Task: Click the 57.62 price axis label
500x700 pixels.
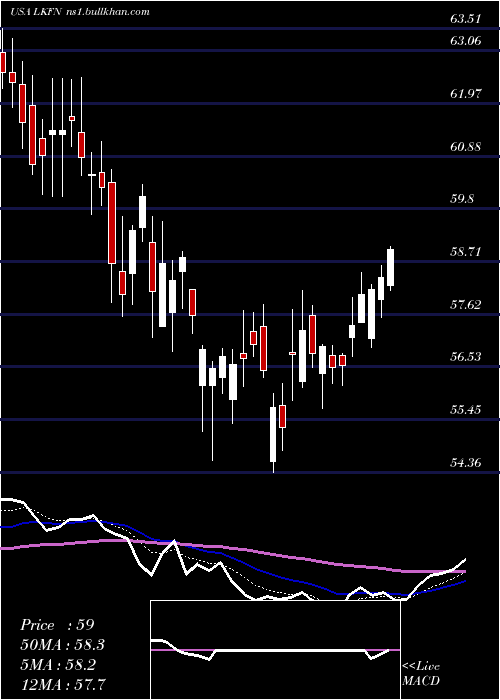Action: tap(466, 304)
